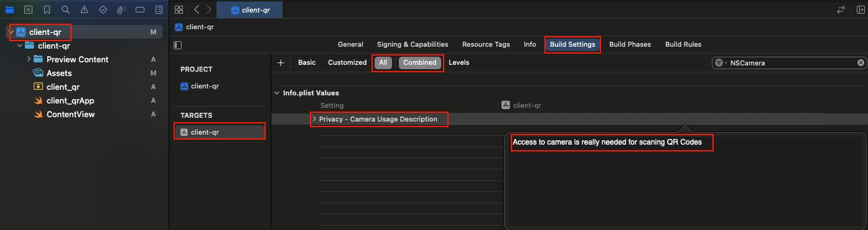Screen dimensions: 868x230
Task: Open the Debug navigator spray icon
Action: (x=121, y=9)
